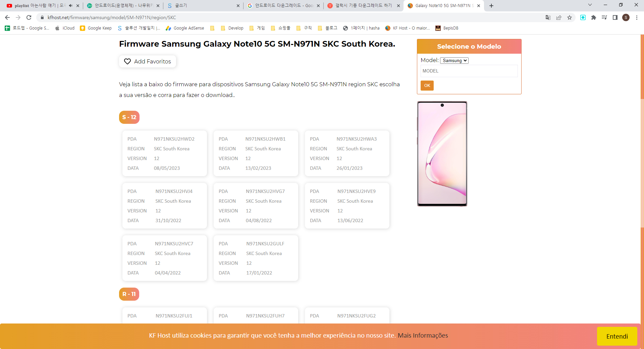Click Mais Informações cookie link

423,336
